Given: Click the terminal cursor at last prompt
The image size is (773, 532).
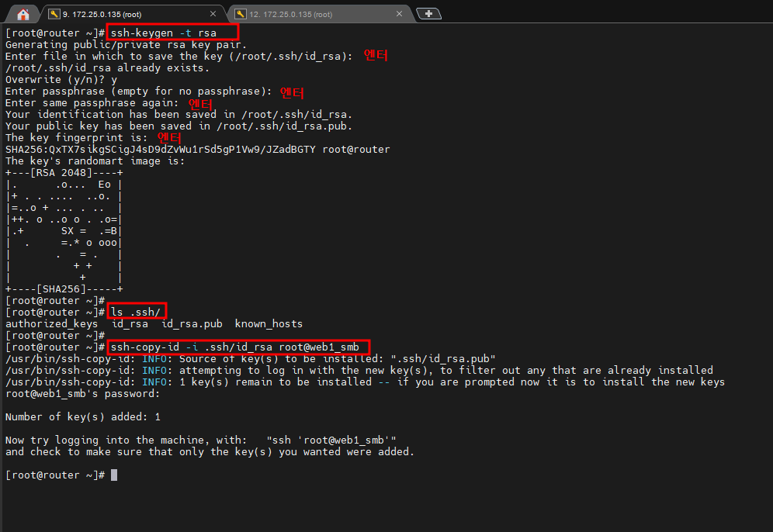Looking at the screenshot, I should (114, 475).
